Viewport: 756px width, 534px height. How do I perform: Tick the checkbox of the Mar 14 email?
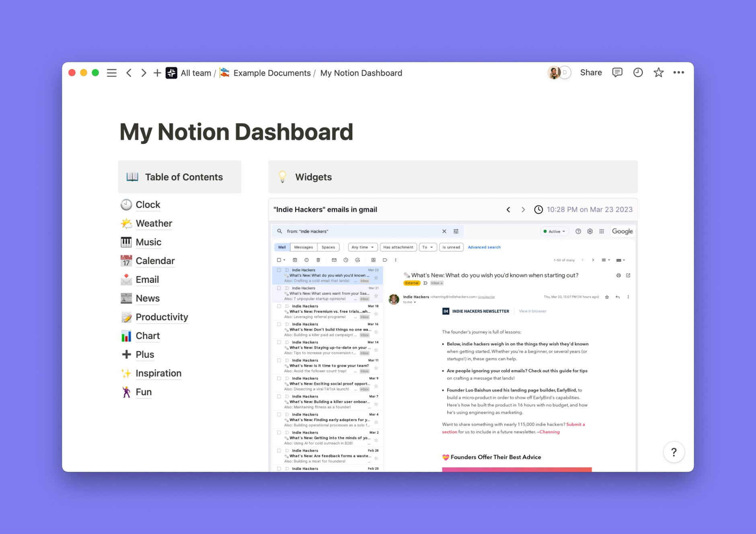pyautogui.click(x=279, y=342)
